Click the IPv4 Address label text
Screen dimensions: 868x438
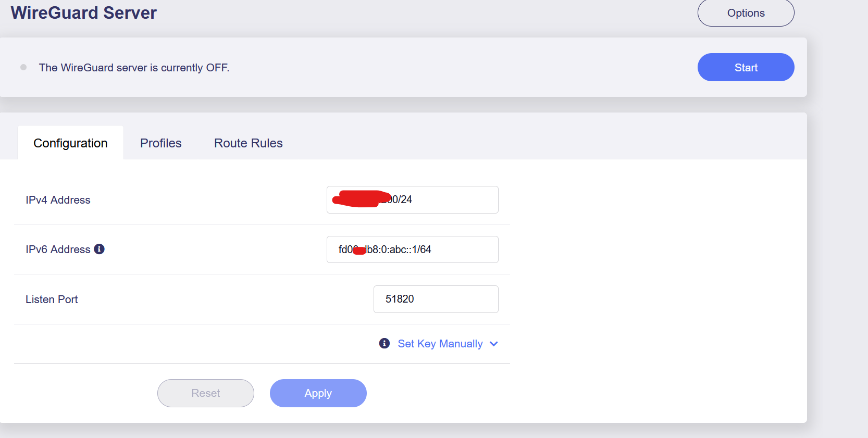[58, 200]
